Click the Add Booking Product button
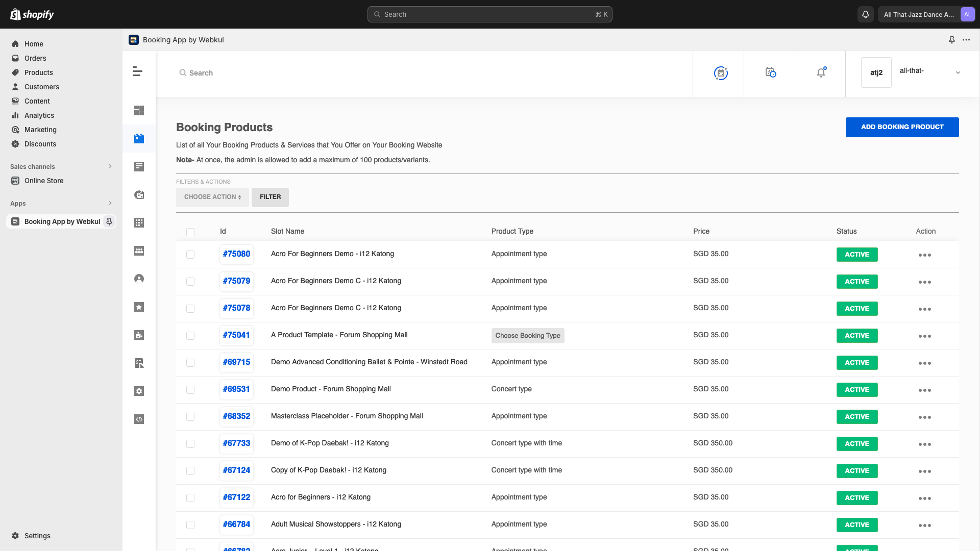980x551 pixels. coord(902,127)
